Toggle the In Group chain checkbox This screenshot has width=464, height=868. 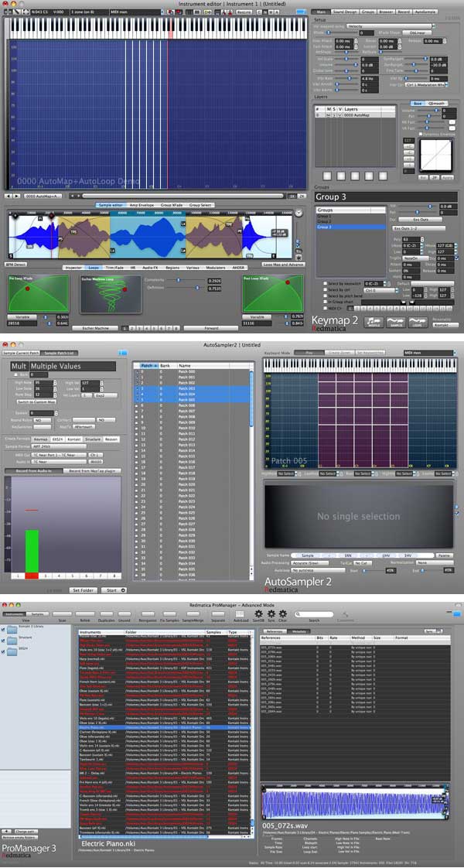point(325,302)
